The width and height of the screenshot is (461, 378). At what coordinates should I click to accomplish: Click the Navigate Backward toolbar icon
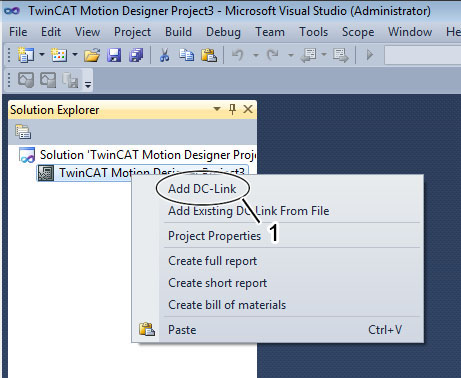click(308, 55)
